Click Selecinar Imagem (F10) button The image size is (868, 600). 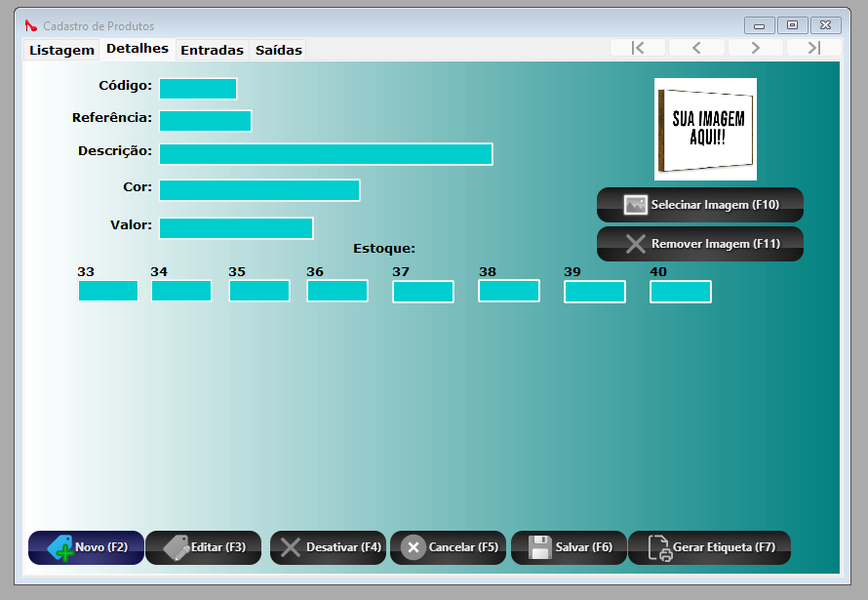pyautogui.click(x=700, y=205)
